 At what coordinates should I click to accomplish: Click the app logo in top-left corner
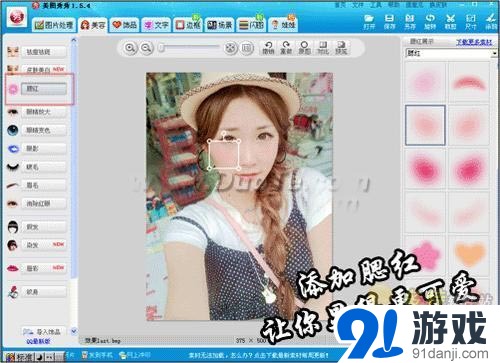(x=17, y=17)
